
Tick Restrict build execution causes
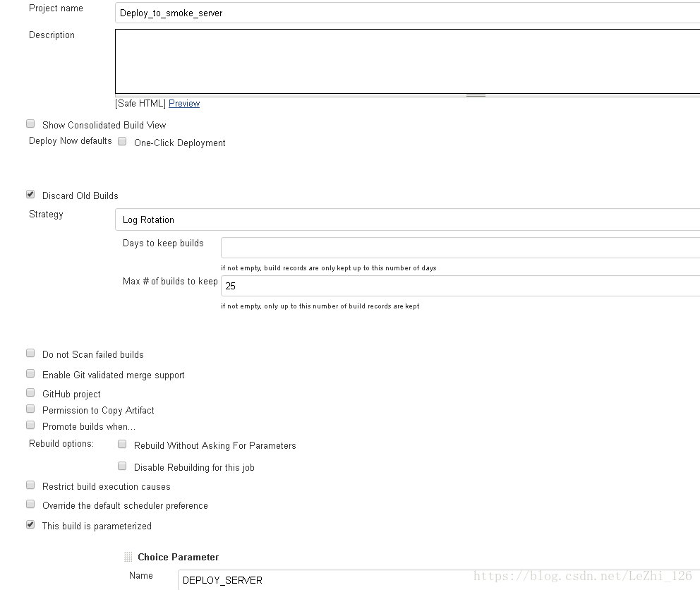[30, 485]
